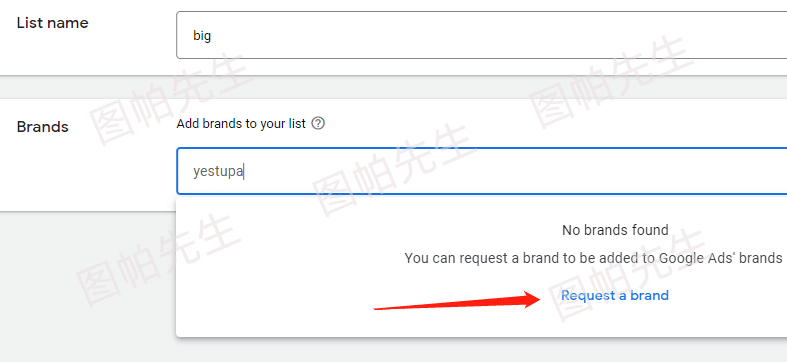The height and width of the screenshot is (362, 787).
Task: Click the red arrow annotation
Action: click(x=457, y=300)
